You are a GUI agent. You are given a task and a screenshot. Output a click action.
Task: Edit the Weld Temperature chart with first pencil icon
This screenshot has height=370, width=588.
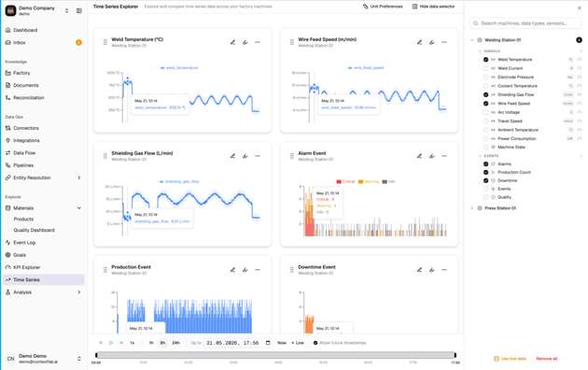(232, 42)
